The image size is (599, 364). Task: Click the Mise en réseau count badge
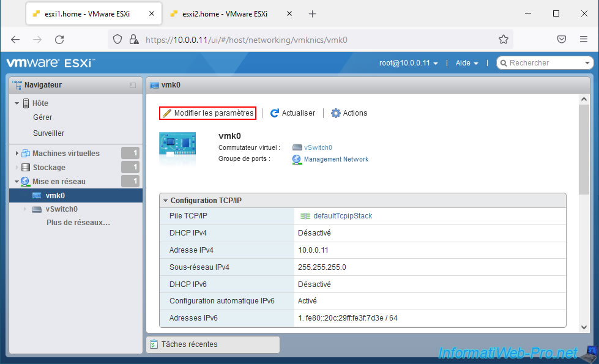coord(130,181)
